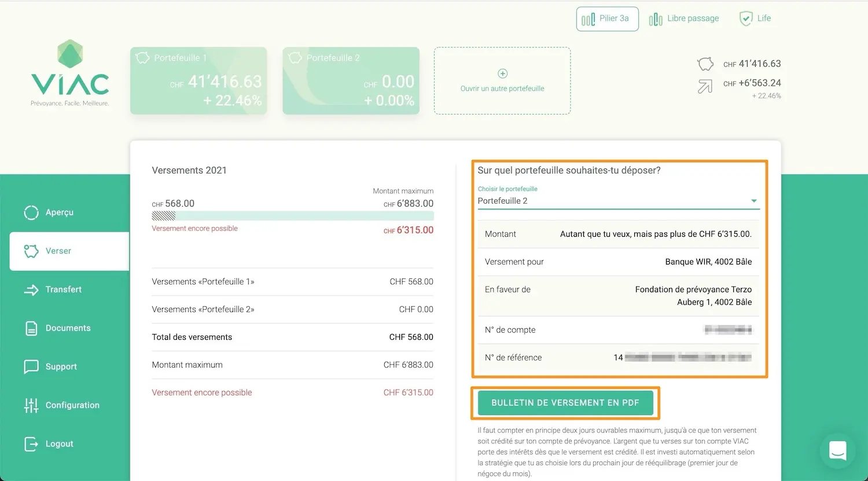Click the Logout menu item
868x481 pixels.
click(x=69, y=444)
